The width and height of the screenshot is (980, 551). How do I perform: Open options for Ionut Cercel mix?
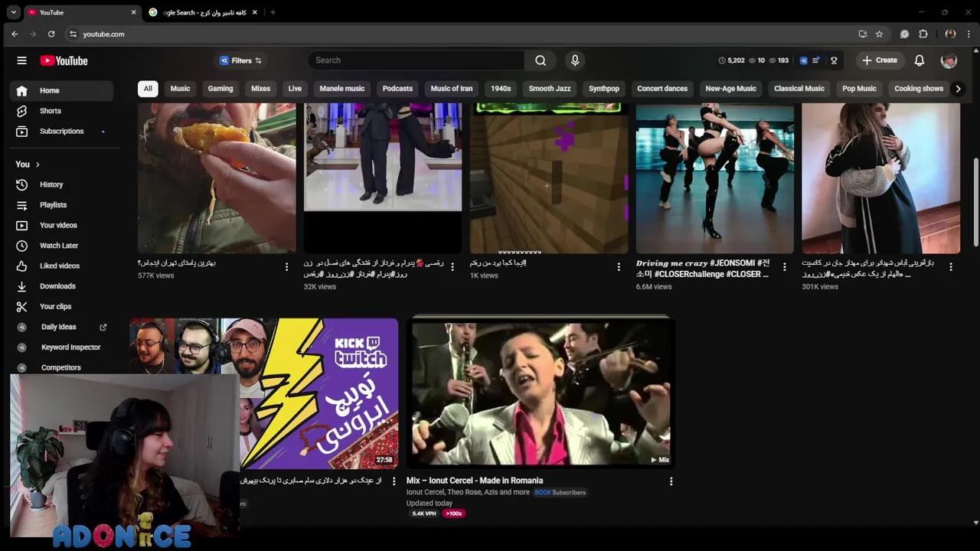[671, 481]
